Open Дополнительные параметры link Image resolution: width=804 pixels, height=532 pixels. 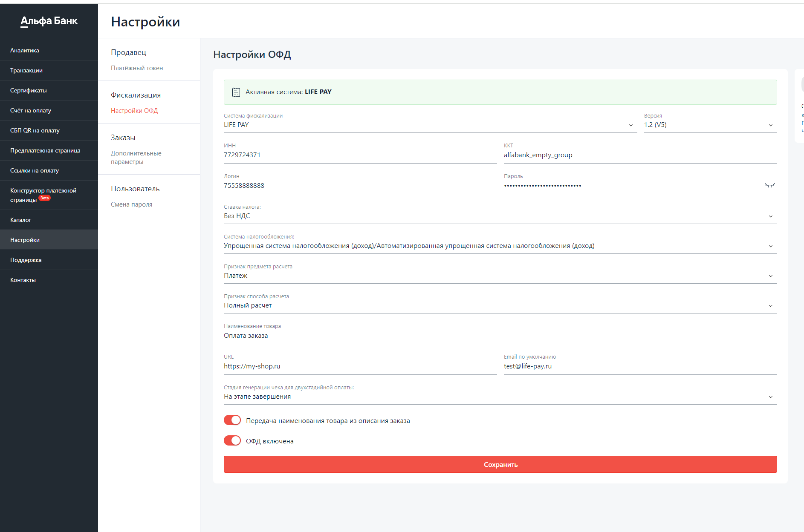(x=136, y=158)
